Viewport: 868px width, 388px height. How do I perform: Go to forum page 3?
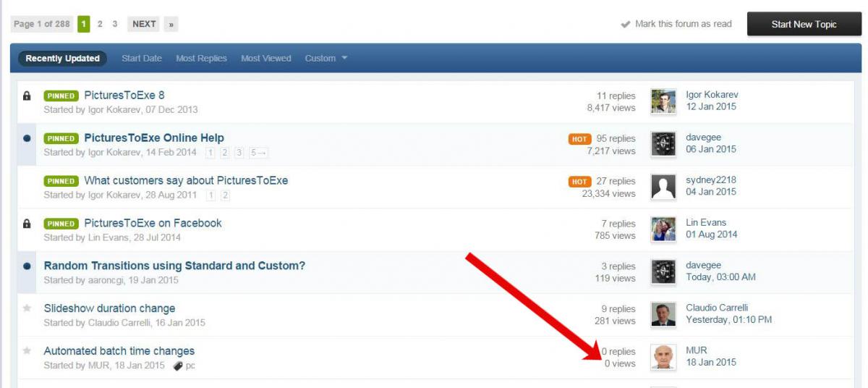click(114, 24)
